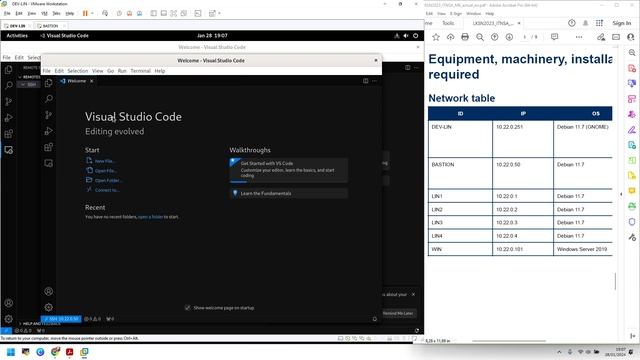Open VMware stretch guest dropdown arrow
This screenshot has height=360, width=640.
tap(219, 13)
